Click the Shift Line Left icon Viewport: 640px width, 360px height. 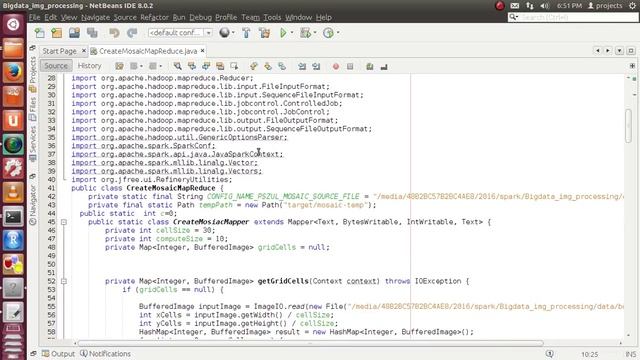(302, 66)
